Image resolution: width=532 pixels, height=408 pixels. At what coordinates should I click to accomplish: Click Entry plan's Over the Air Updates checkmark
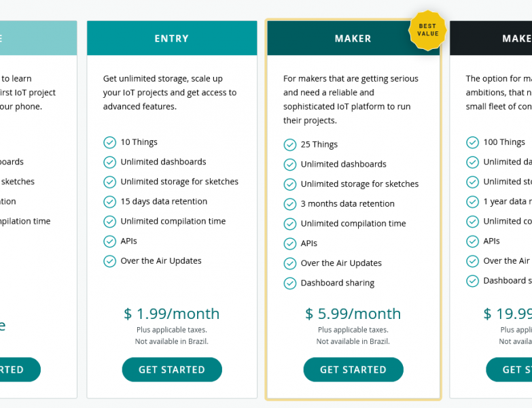(x=109, y=261)
